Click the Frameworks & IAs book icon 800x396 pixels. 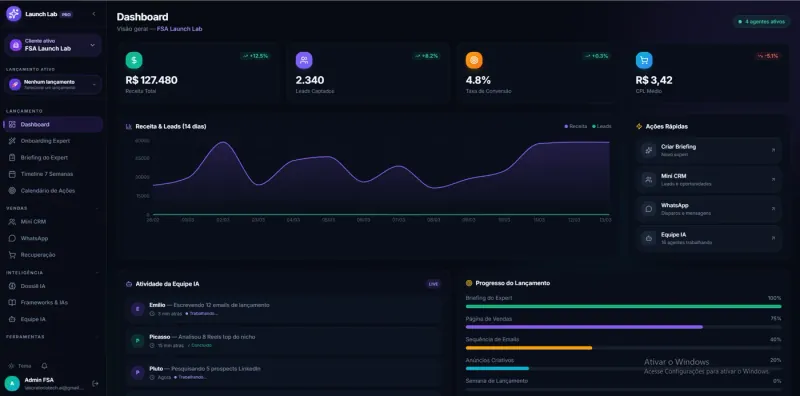pos(12,303)
